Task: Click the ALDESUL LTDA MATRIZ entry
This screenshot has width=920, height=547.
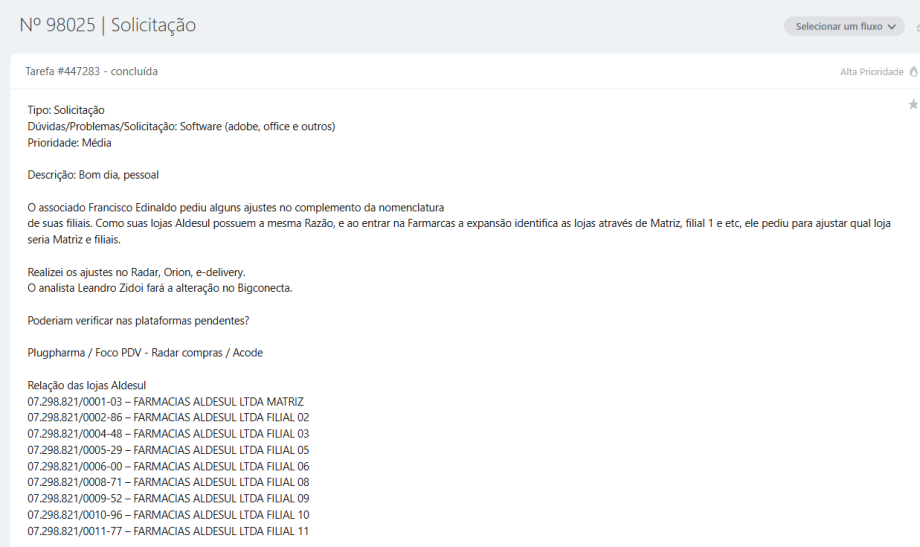Action: click(165, 402)
